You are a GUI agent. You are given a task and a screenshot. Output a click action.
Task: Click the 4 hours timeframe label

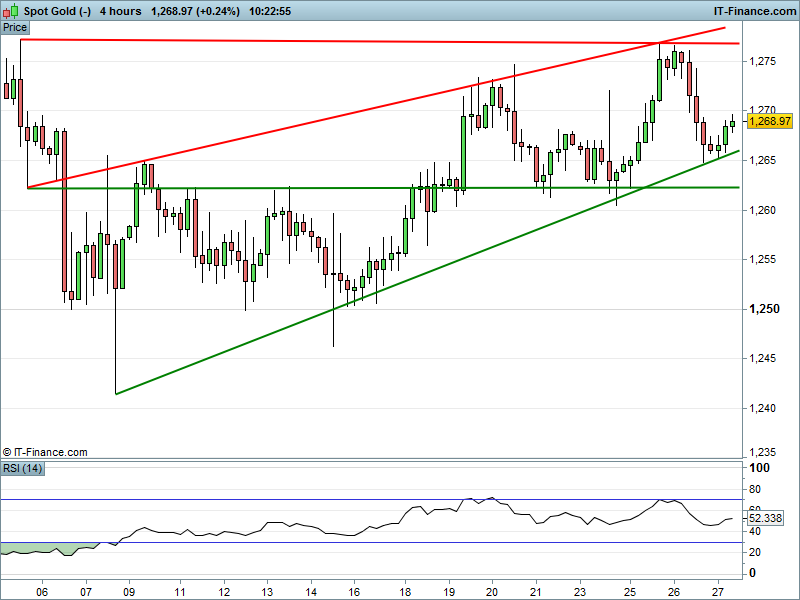[x=120, y=11]
